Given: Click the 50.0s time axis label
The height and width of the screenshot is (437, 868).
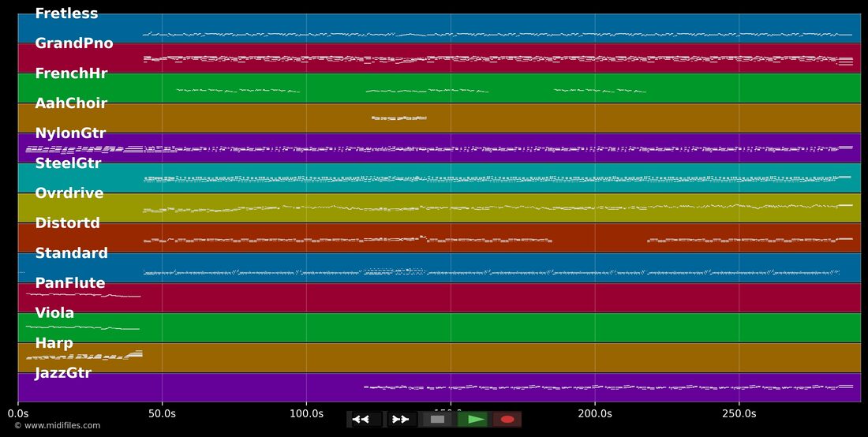Looking at the screenshot, I should (x=163, y=413).
